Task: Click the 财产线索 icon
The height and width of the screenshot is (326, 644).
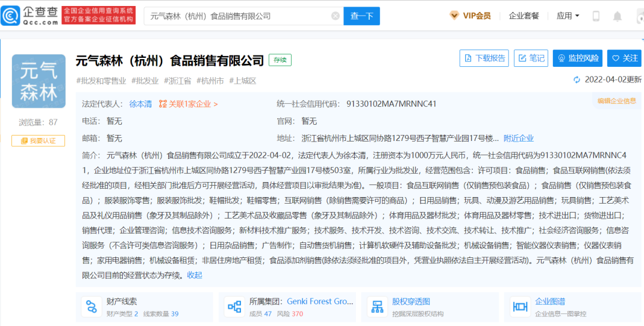Action: pos(91,307)
